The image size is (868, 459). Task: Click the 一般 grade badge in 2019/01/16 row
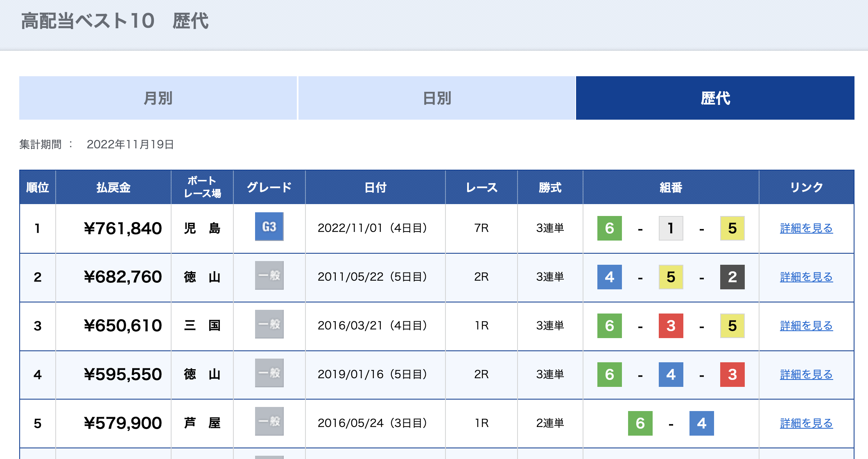pyautogui.click(x=269, y=373)
